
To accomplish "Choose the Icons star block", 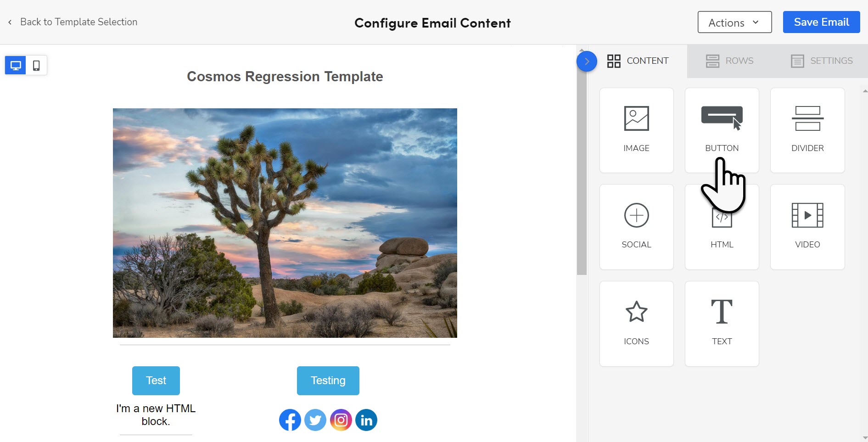I will tap(636, 324).
